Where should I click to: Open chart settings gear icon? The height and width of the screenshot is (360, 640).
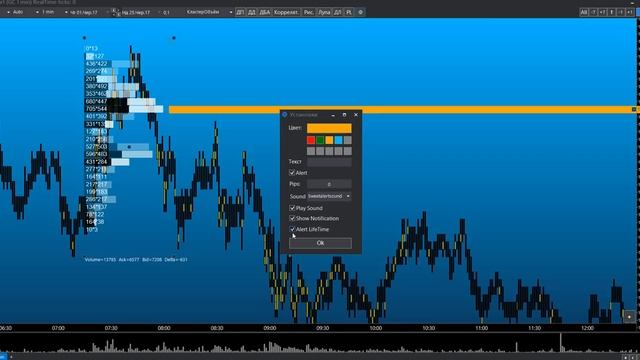[x=360, y=12]
